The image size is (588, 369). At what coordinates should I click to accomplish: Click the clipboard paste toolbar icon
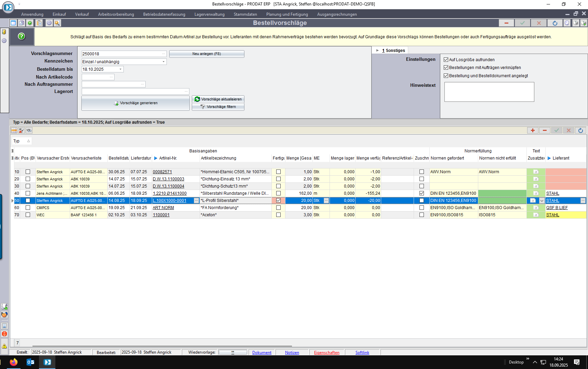pos(39,23)
